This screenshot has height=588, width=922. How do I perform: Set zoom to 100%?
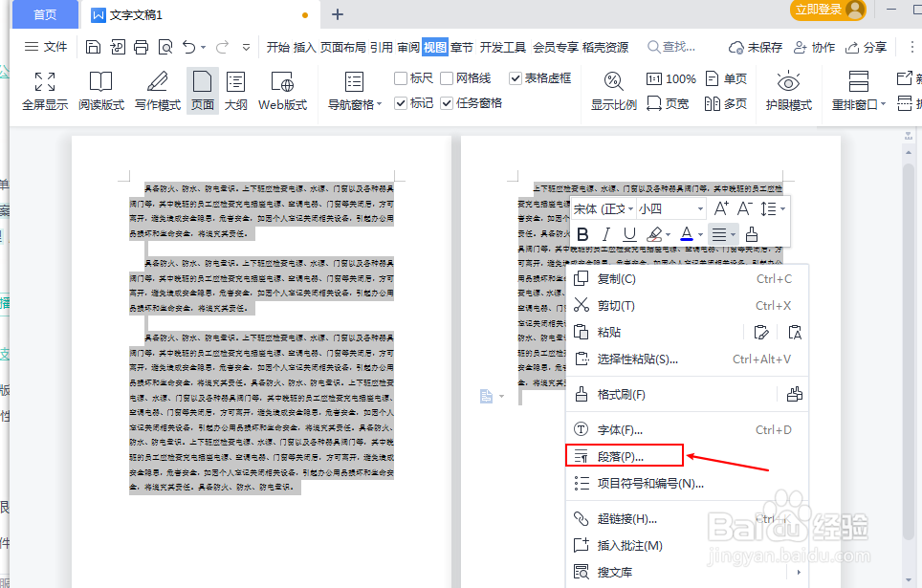tap(670, 78)
